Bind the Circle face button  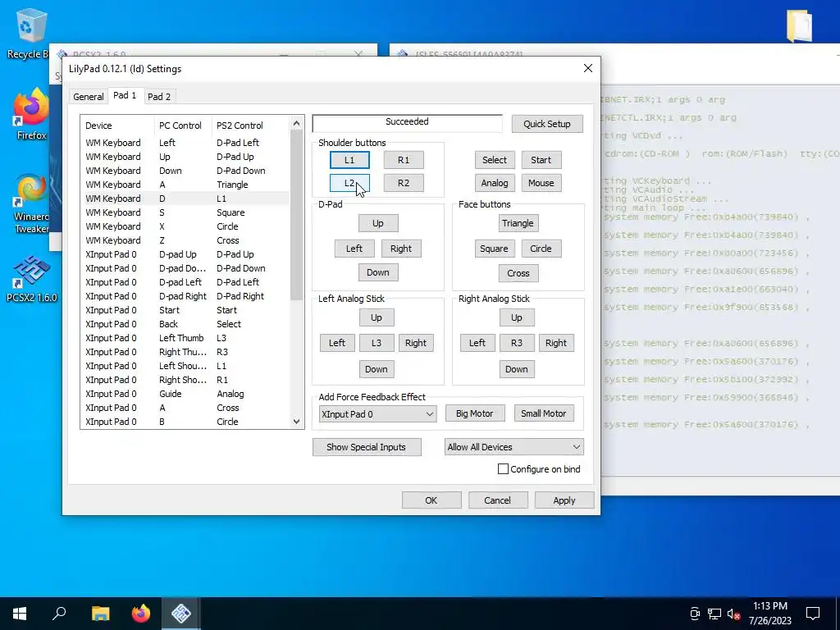[x=541, y=248]
